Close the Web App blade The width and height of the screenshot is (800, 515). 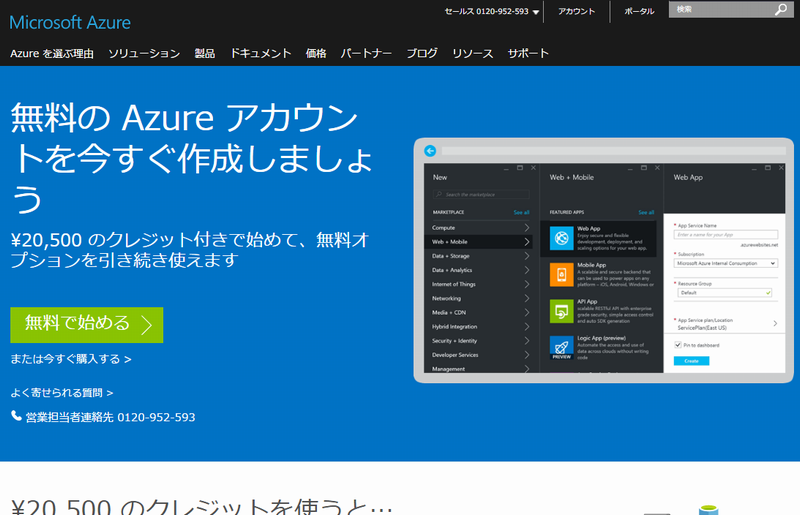click(x=781, y=168)
